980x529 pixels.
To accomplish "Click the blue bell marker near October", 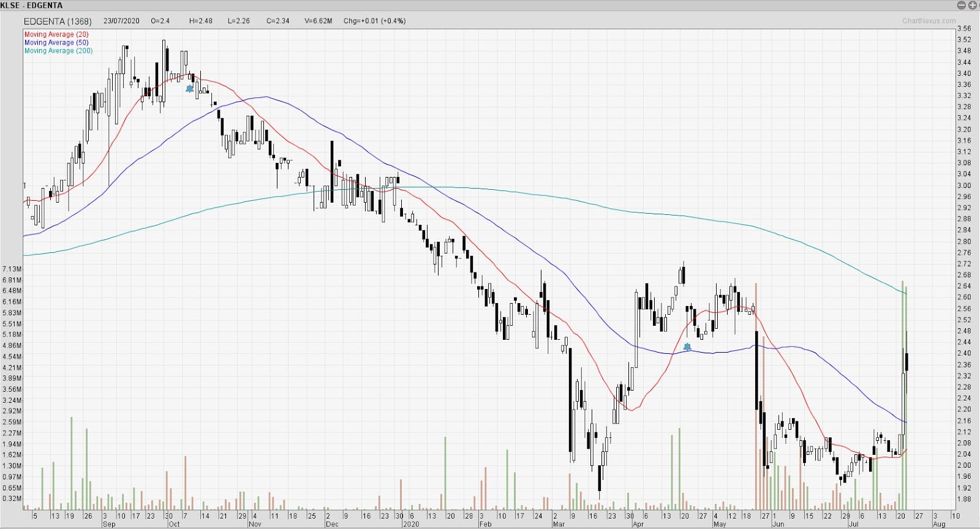I will [190, 89].
